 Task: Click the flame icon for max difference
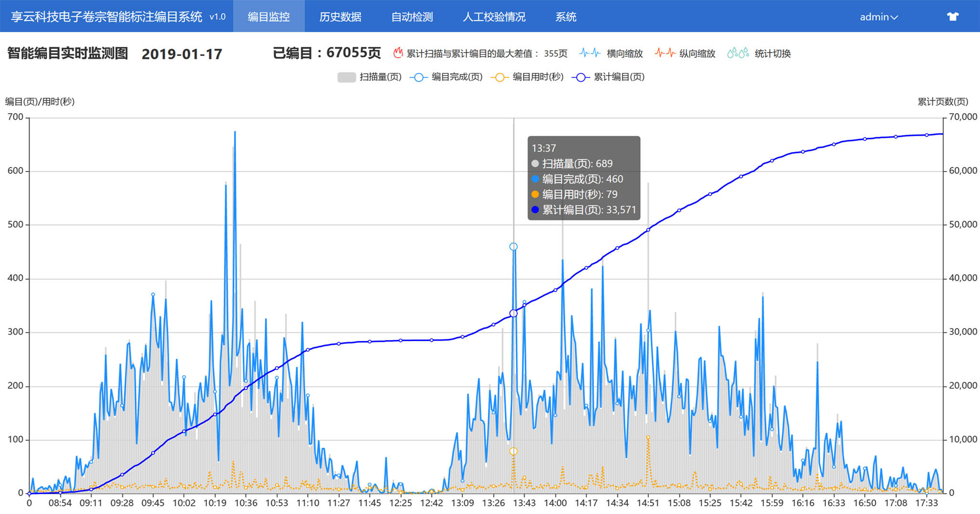click(398, 53)
